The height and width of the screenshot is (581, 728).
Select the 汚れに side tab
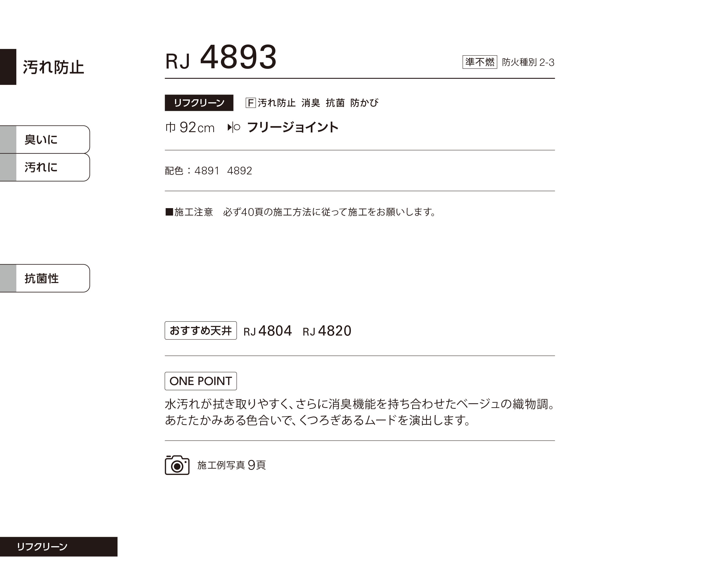(45, 168)
